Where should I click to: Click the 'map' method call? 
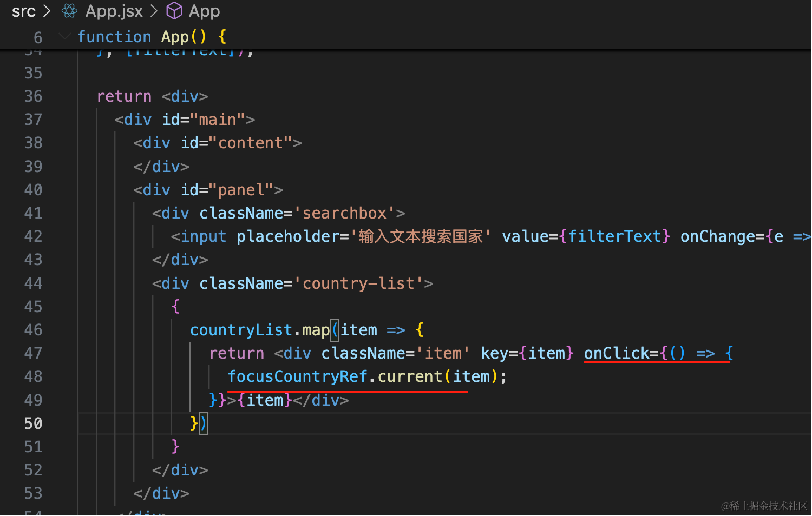(316, 330)
